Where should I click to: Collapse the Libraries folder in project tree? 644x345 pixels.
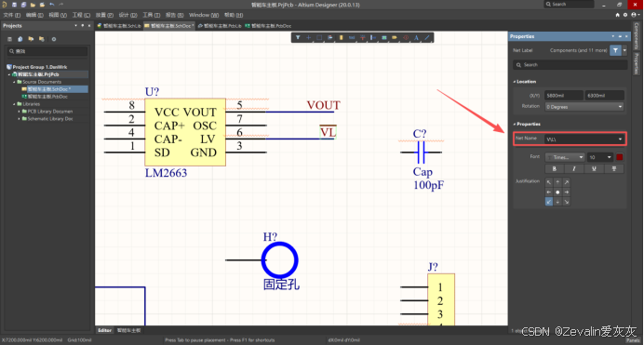[14, 104]
